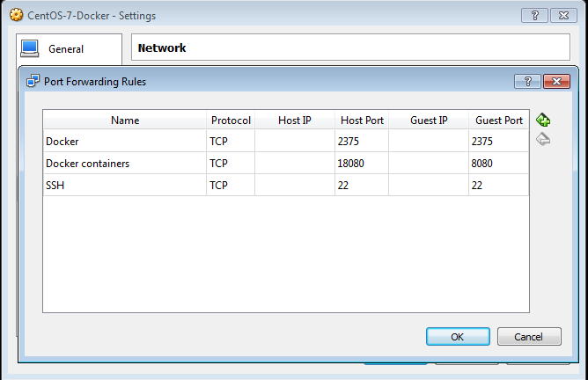Close the CentOS-7-Docker Settings window
The width and height of the screenshot is (588, 380).
[x=563, y=16]
